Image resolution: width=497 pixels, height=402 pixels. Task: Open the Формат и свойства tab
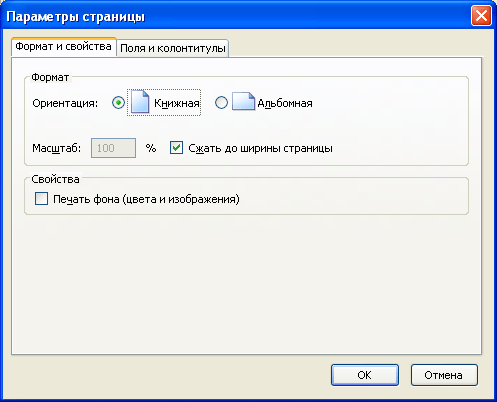click(63, 47)
